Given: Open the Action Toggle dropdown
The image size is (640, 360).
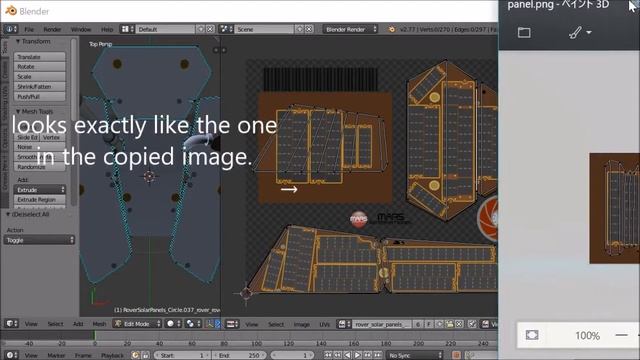Looking at the screenshot, I should pyautogui.click(x=39, y=240).
